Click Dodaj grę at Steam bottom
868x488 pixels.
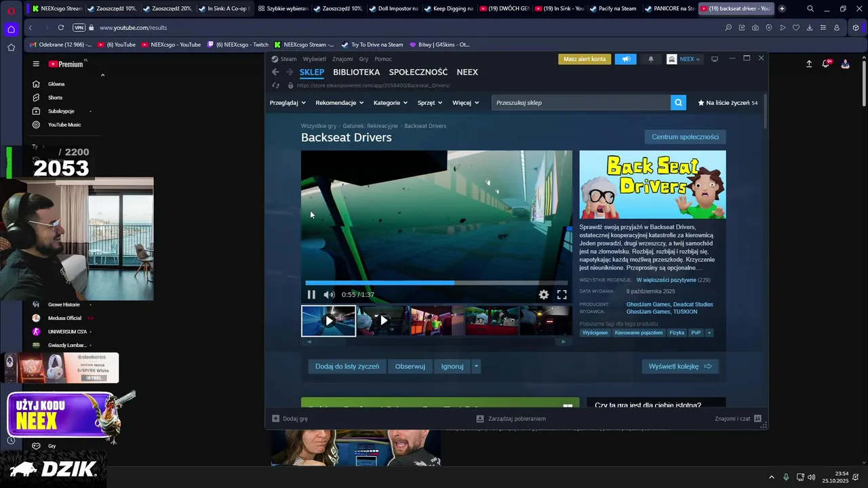coord(290,419)
